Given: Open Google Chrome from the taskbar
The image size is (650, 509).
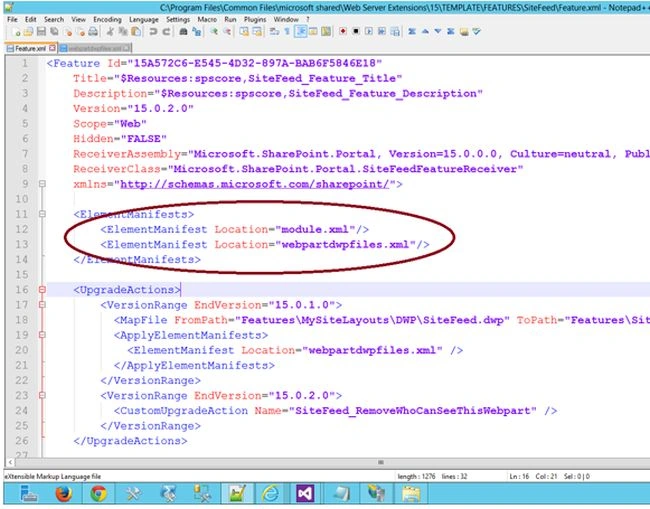Looking at the screenshot, I should [x=98, y=494].
